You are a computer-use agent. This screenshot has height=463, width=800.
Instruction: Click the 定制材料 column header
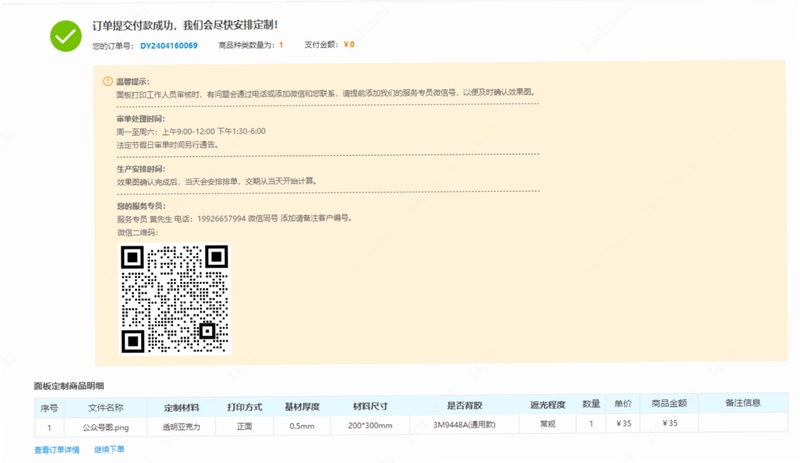click(x=181, y=407)
